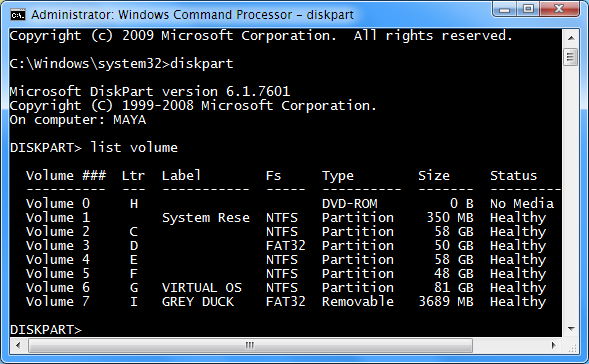Image resolution: width=589 pixels, height=364 pixels.
Task: Click the empty DISKPART> prompt line
Action: [46, 329]
